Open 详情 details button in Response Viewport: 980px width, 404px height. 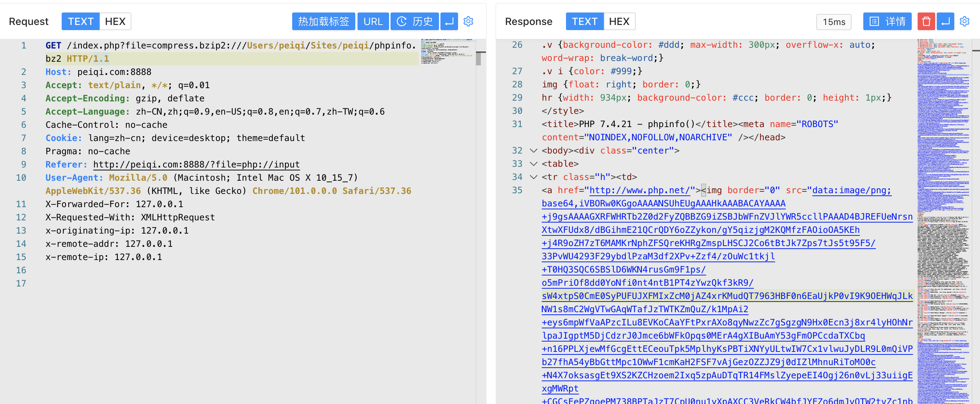tap(887, 21)
